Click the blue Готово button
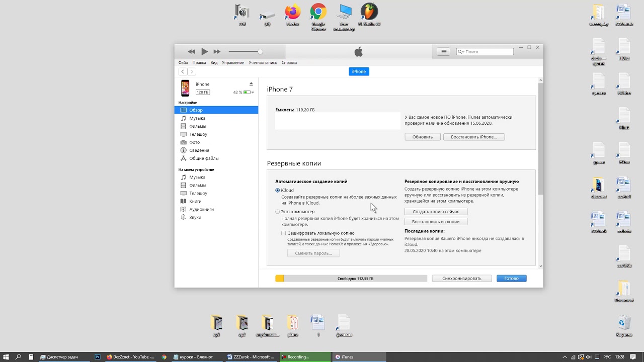 pyautogui.click(x=511, y=279)
